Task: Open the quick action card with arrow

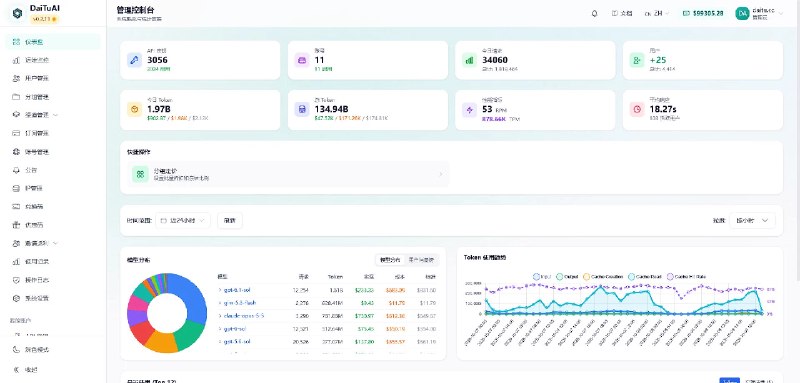Action: (288, 174)
